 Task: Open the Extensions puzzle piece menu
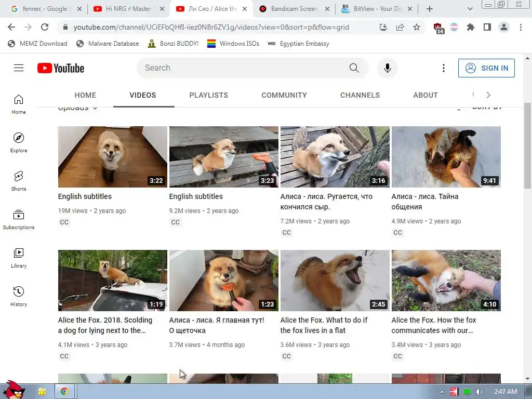[470, 27]
